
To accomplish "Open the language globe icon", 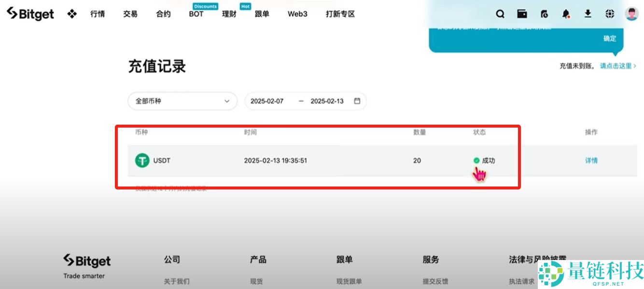I will click(609, 14).
